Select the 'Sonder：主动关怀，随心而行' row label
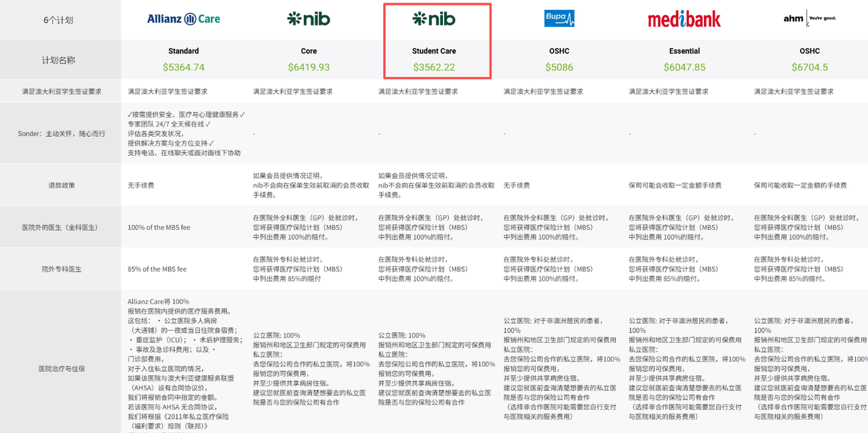Viewport: 868px width, 433px height. point(61,133)
